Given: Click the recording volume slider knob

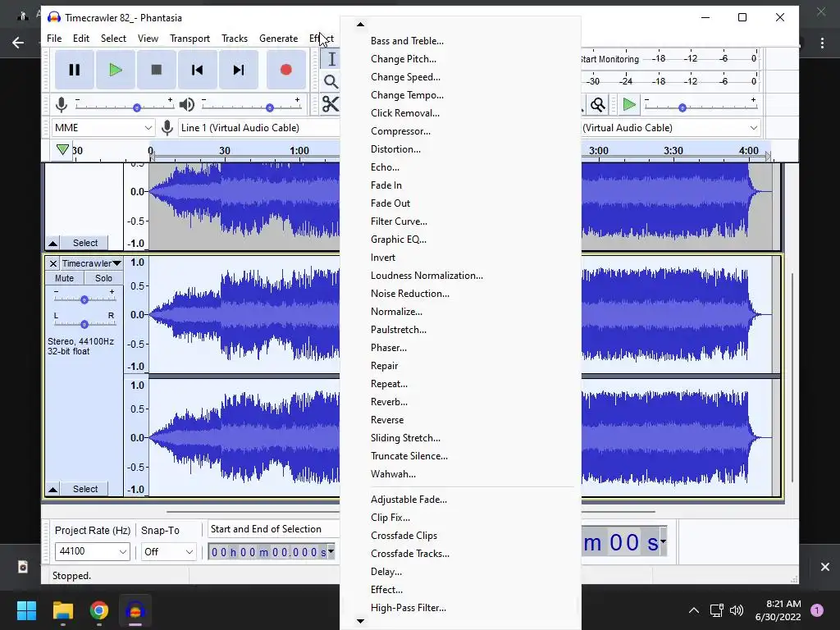Looking at the screenshot, I should coord(137,107).
